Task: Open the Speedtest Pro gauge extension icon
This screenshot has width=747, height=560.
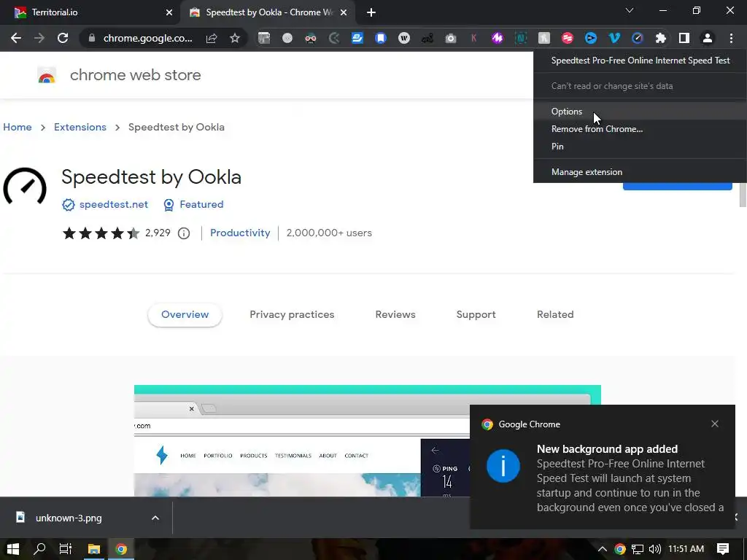Action: coord(638,38)
